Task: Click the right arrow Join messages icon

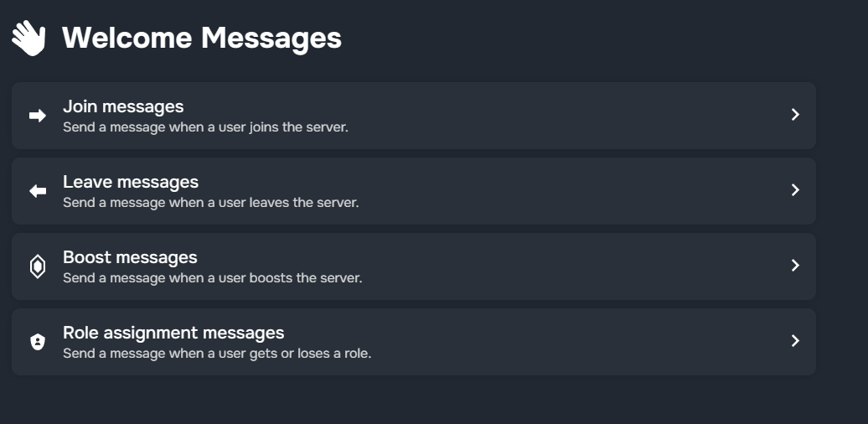Action: (38, 116)
